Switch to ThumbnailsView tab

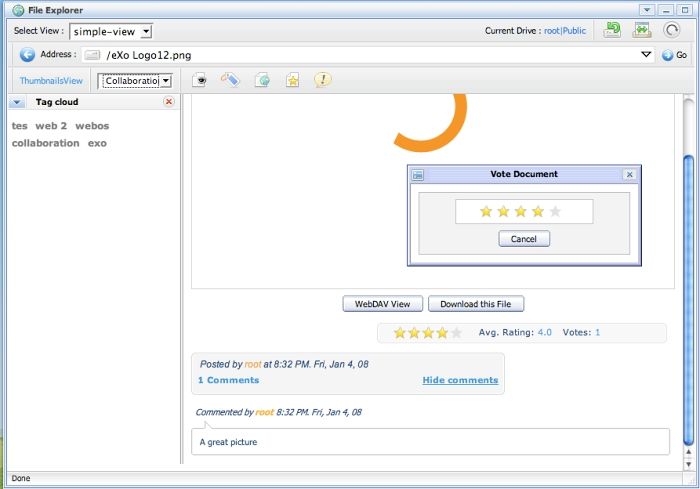click(51, 81)
